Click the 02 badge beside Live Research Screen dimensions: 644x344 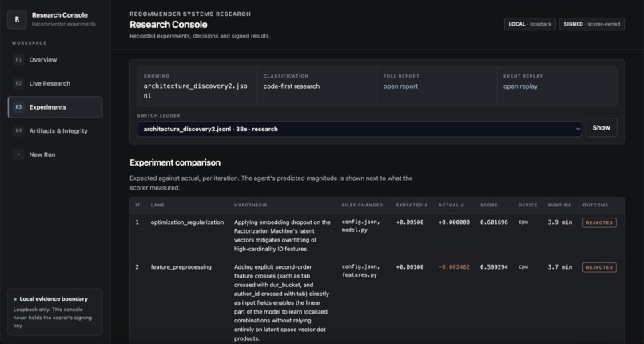pyautogui.click(x=18, y=83)
